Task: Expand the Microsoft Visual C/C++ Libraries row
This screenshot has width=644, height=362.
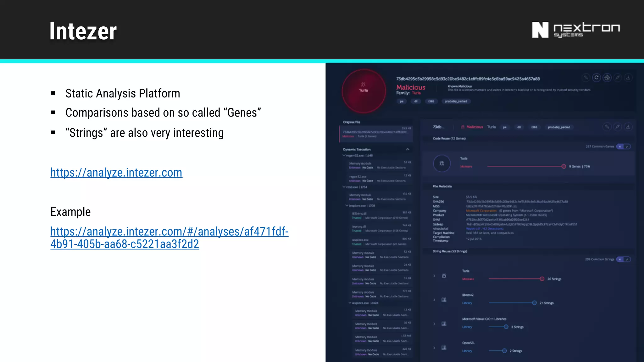Action: pos(434,324)
